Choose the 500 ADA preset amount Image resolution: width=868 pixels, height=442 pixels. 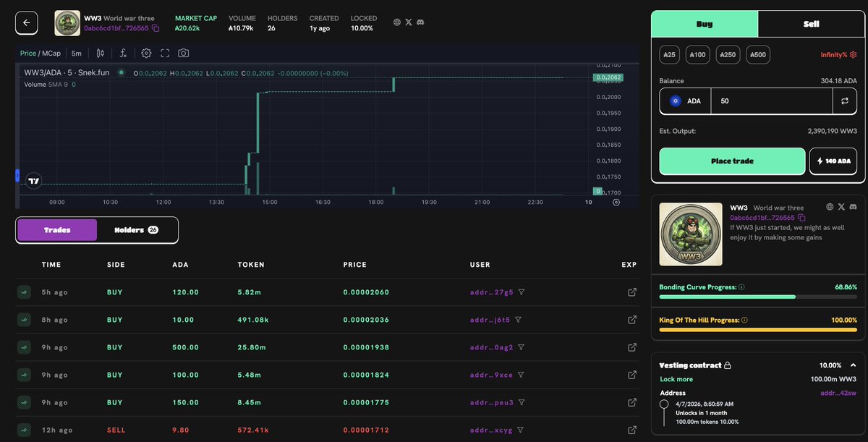[757, 54]
